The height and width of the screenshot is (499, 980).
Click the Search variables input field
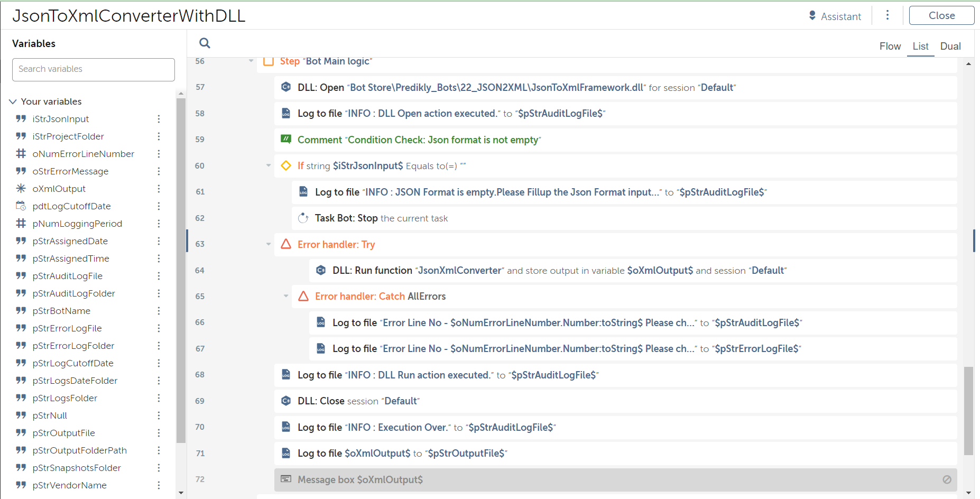(94, 69)
